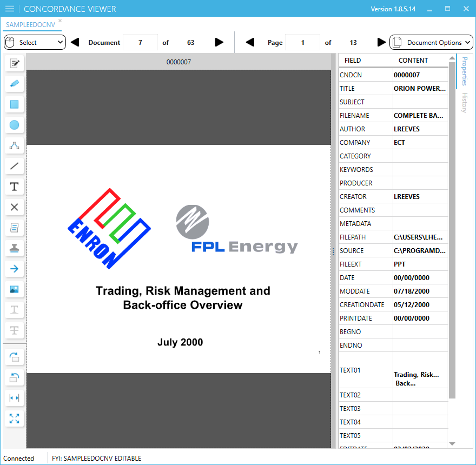This screenshot has width=476, height=465.
Task: Click the FIELD column header
Action: (x=353, y=61)
